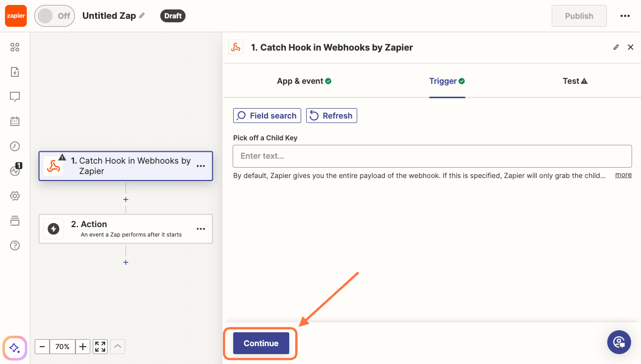
Task: Switch to the App & event tab
Action: point(304,81)
